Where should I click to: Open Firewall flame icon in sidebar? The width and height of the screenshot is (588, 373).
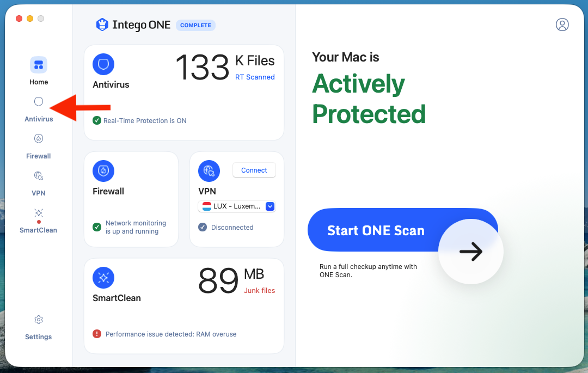[x=39, y=139]
